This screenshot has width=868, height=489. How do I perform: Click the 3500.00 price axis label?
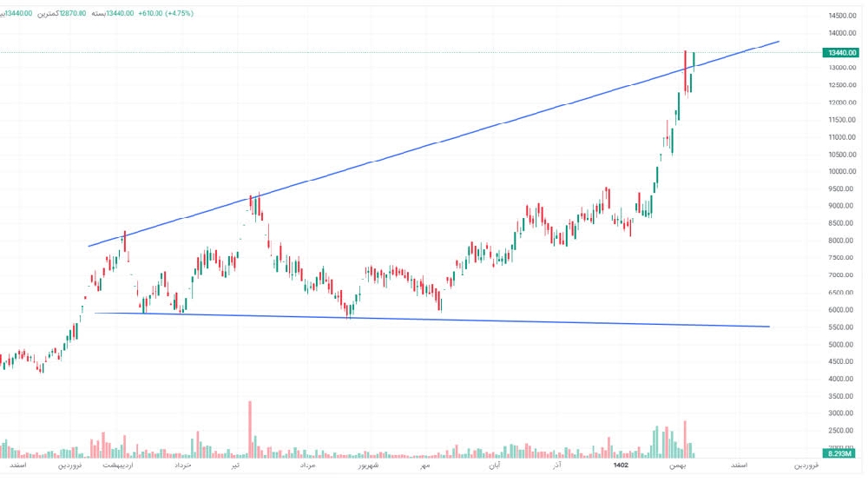[x=842, y=396]
